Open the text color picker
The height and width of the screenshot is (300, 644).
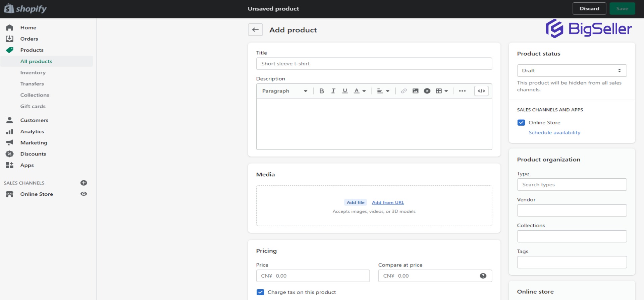(x=360, y=91)
